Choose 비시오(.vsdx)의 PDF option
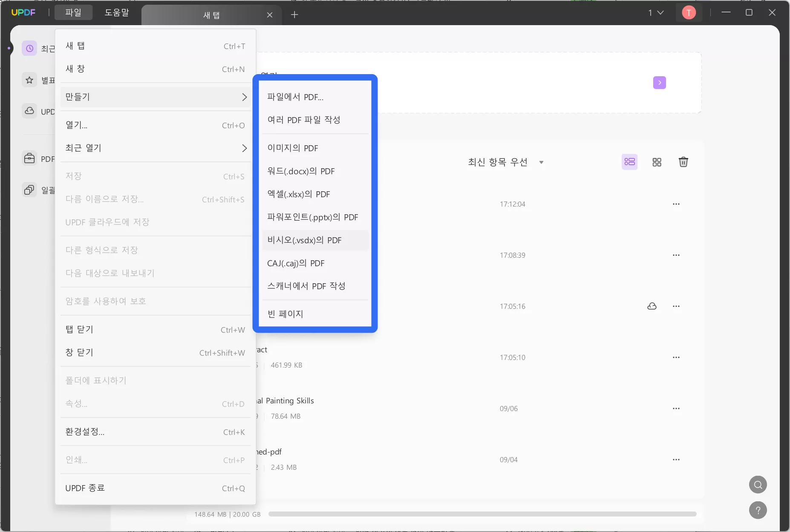 click(x=315, y=240)
